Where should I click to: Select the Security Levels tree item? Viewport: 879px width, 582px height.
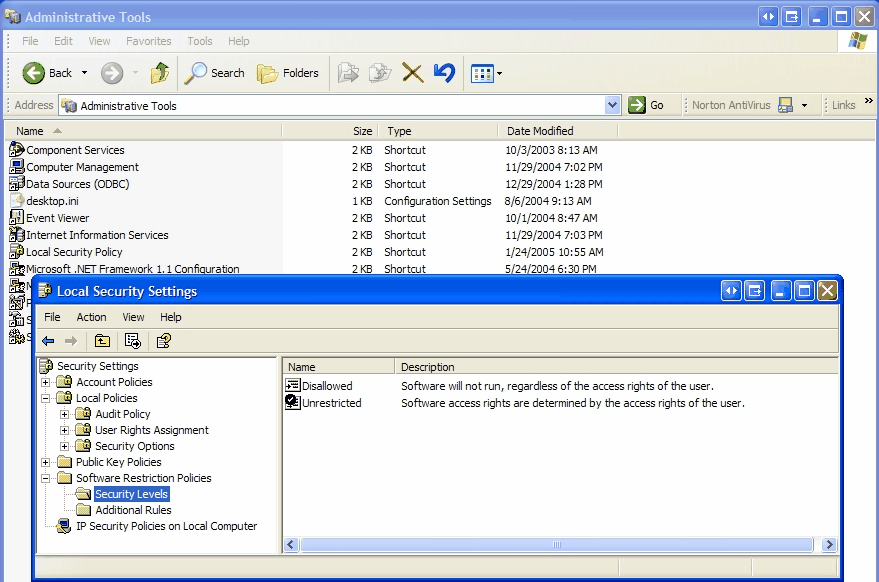tap(131, 494)
